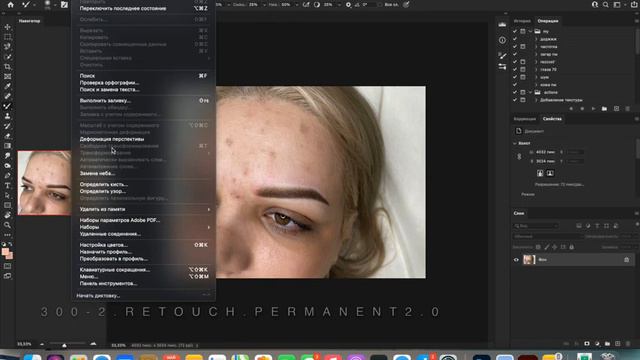Screen dimensions: 640x360
Task: Switch to the История tab
Action: pyautogui.click(x=522, y=21)
